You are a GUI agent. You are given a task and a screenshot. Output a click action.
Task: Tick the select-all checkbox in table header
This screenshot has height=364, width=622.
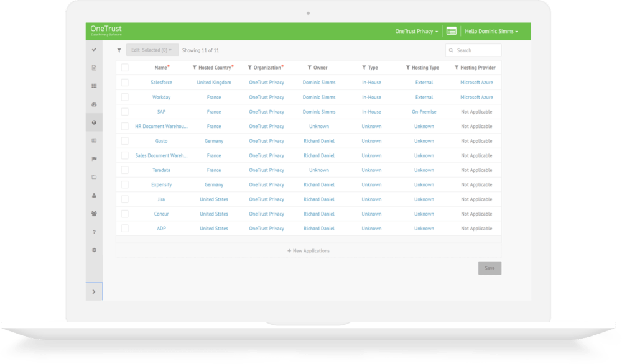click(124, 68)
